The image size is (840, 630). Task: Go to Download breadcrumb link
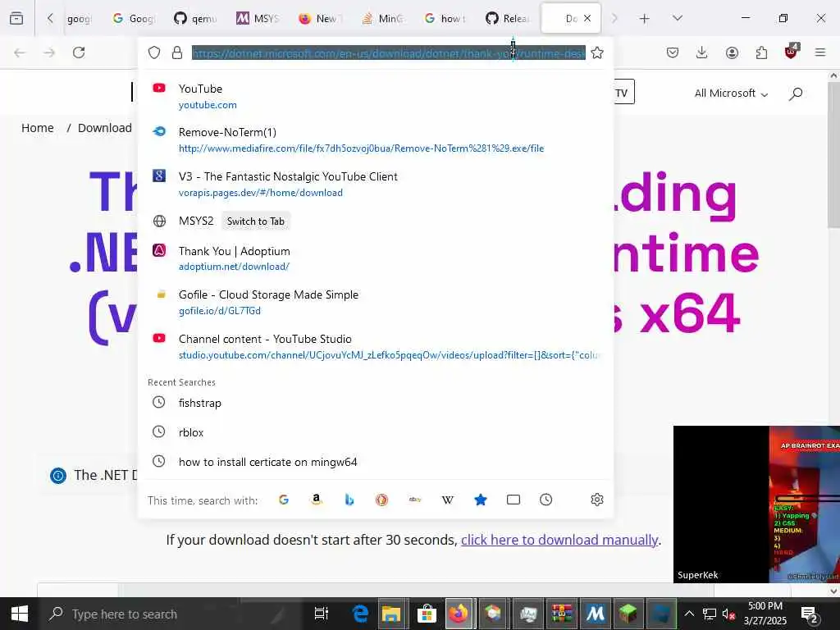coord(104,128)
